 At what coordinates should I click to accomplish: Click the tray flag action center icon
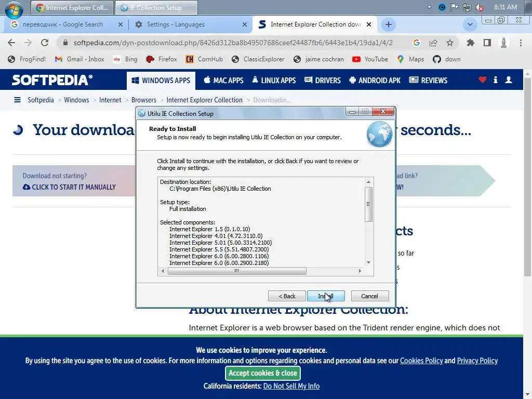click(x=454, y=7)
